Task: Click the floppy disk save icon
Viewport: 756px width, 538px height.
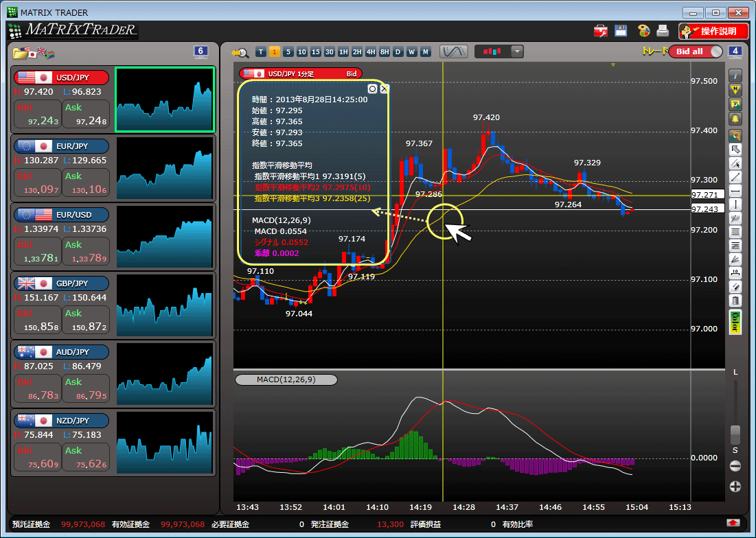Action: click(x=621, y=32)
